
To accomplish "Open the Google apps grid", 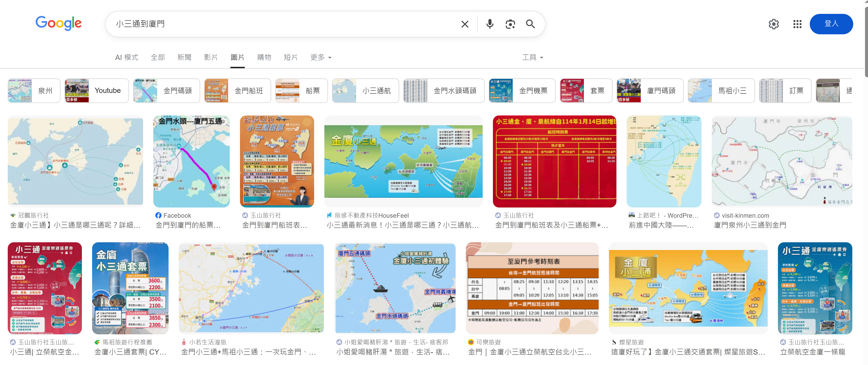I will pyautogui.click(x=797, y=24).
